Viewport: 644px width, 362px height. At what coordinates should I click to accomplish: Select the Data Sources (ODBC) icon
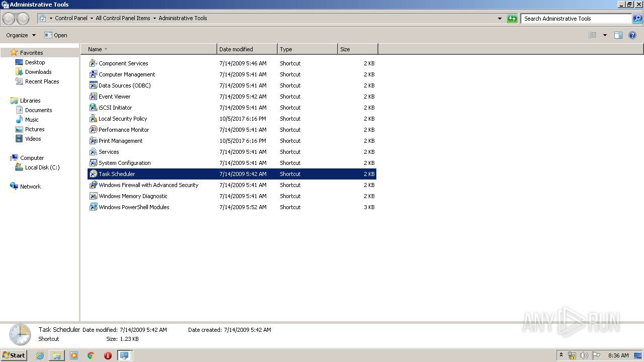pyautogui.click(x=93, y=85)
